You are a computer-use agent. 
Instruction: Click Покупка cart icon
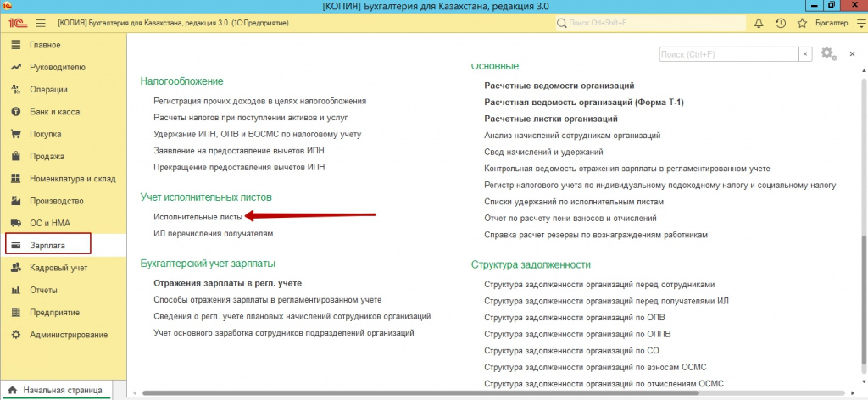tap(16, 134)
